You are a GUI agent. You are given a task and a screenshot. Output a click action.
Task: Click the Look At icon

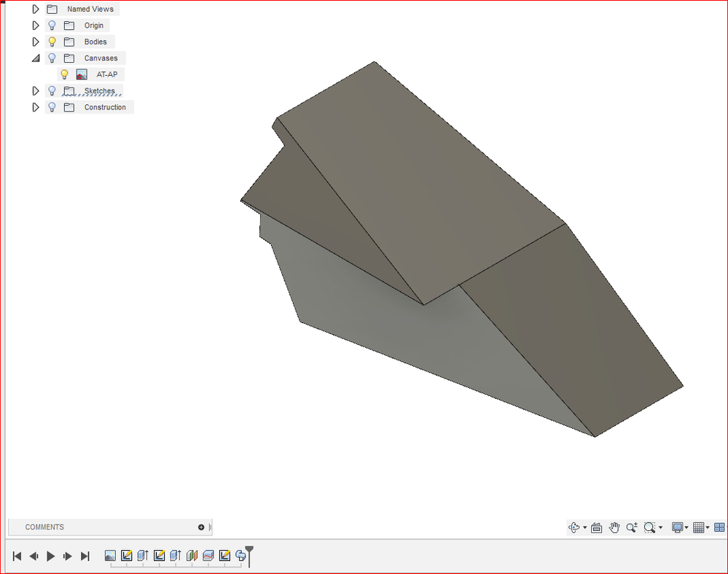[597, 527]
